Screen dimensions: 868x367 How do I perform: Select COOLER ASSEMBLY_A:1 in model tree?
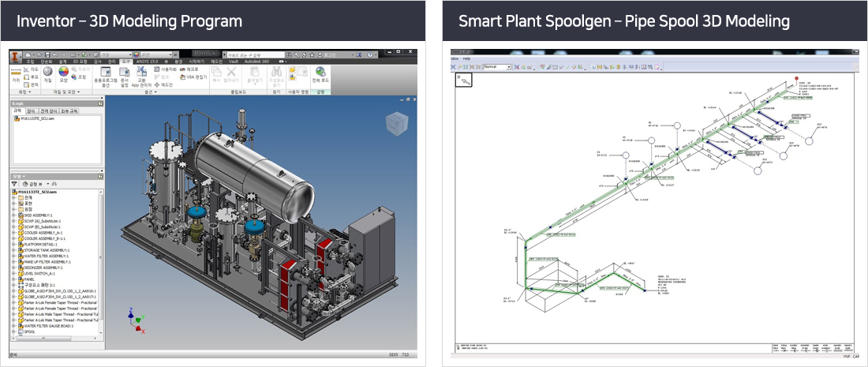(x=42, y=233)
